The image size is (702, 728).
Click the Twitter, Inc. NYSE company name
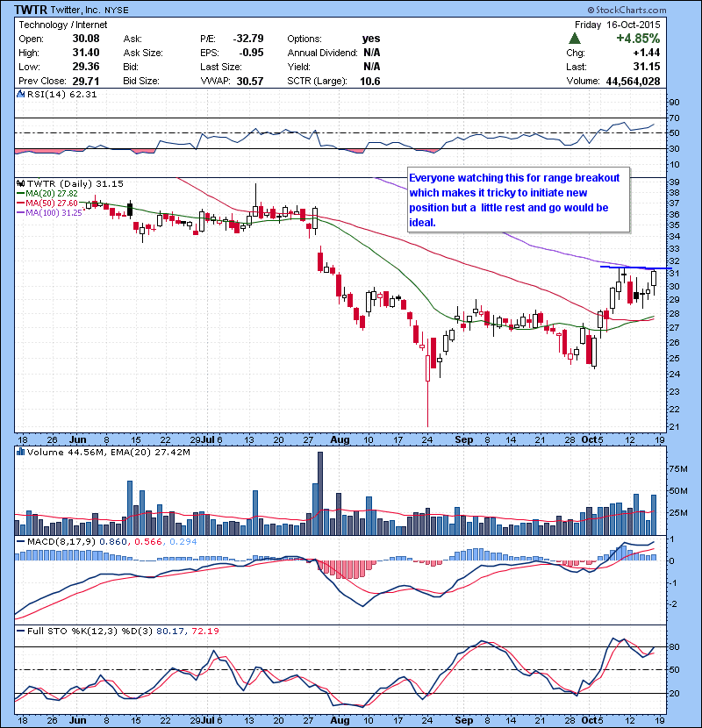point(90,10)
